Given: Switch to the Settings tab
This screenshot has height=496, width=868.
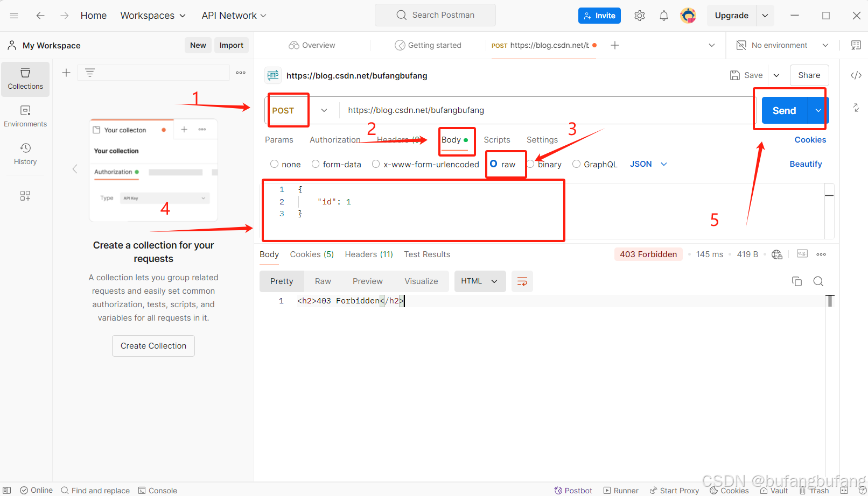Looking at the screenshot, I should tap(542, 140).
